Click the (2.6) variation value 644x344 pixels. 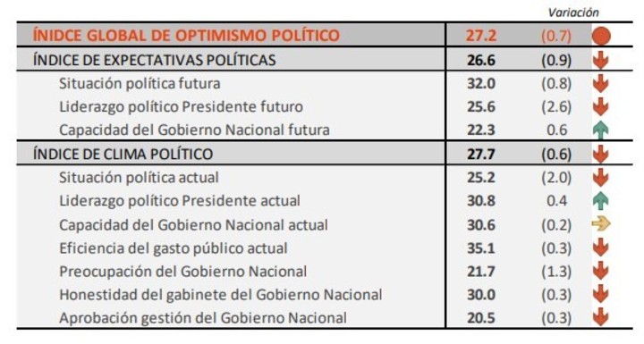pyautogui.click(x=556, y=106)
